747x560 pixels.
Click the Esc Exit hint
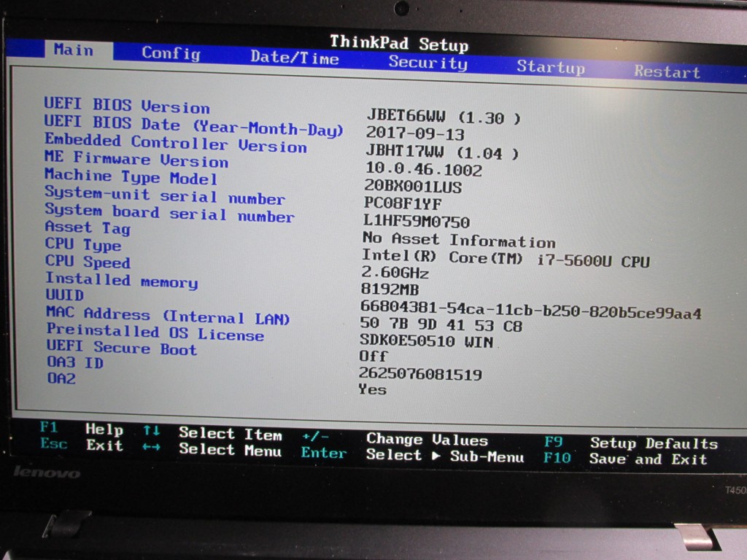pos(82,445)
